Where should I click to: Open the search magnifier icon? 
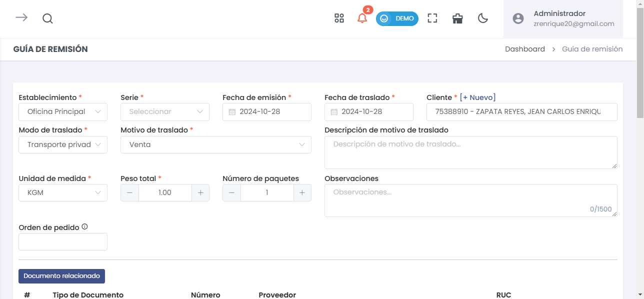coord(47,18)
